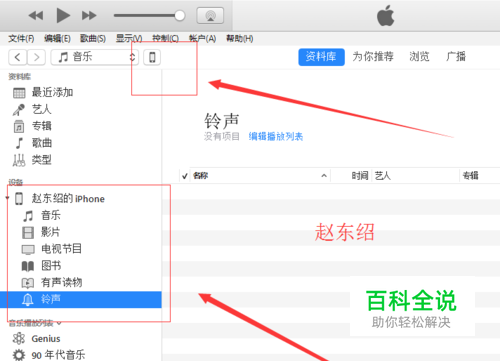
Task: Click the 铃声 playlist title
Action: 222,121
